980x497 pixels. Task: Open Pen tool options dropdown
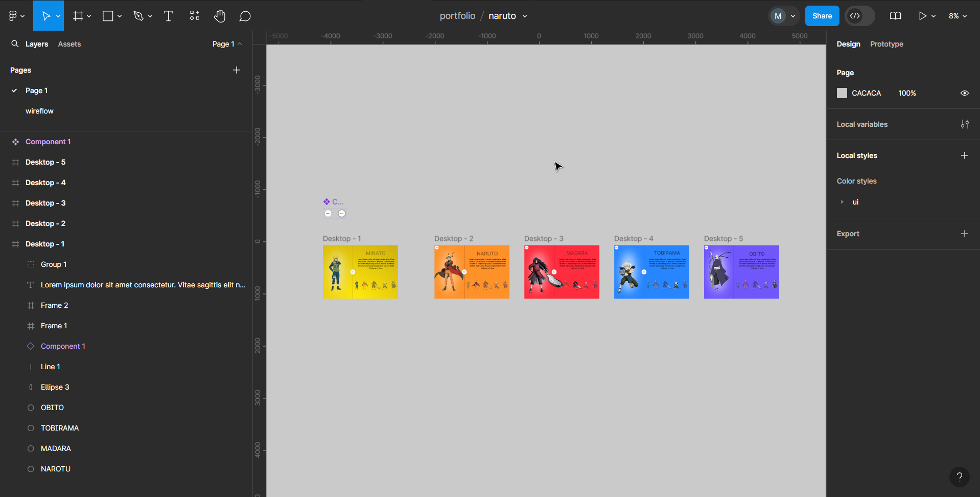pyautogui.click(x=150, y=16)
